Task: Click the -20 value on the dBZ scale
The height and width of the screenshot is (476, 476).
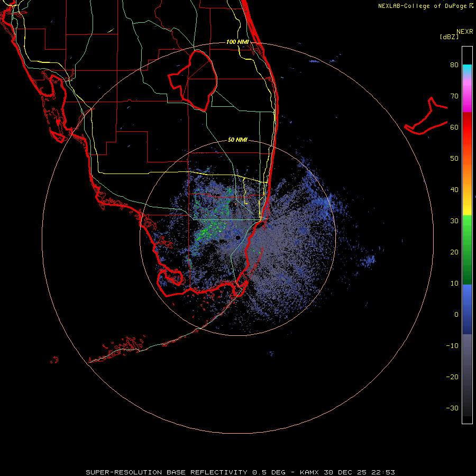Action: click(452, 377)
